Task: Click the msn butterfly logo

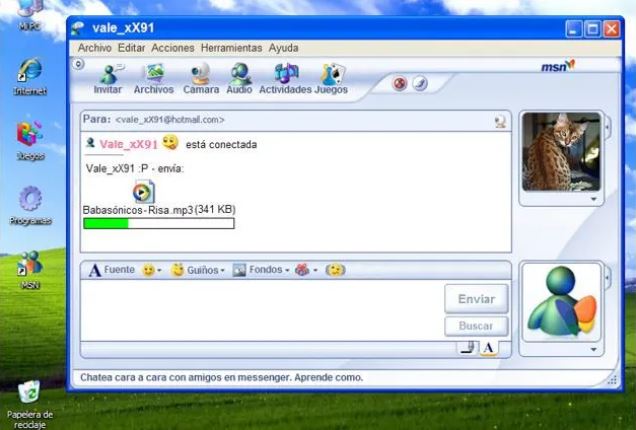Action: tap(558, 66)
